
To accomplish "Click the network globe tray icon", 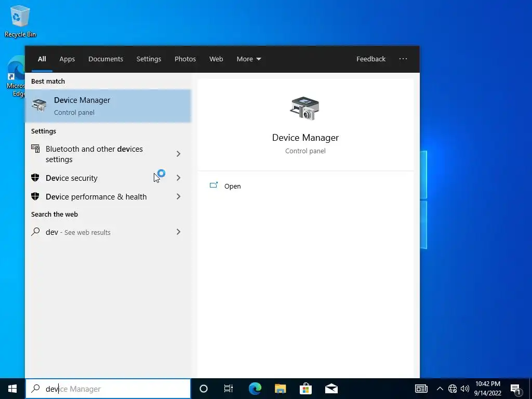I will click(453, 389).
